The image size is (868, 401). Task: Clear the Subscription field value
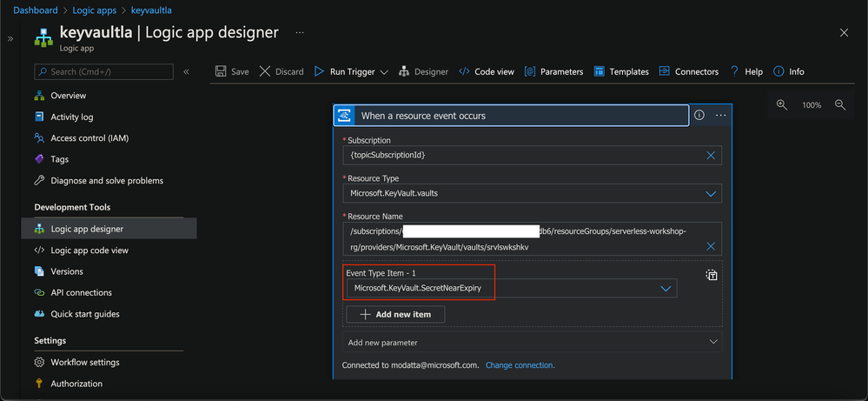coord(711,156)
